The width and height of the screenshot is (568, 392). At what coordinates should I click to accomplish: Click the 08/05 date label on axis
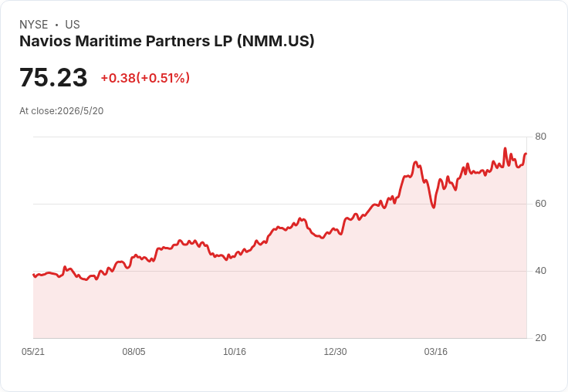pyautogui.click(x=134, y=351)
